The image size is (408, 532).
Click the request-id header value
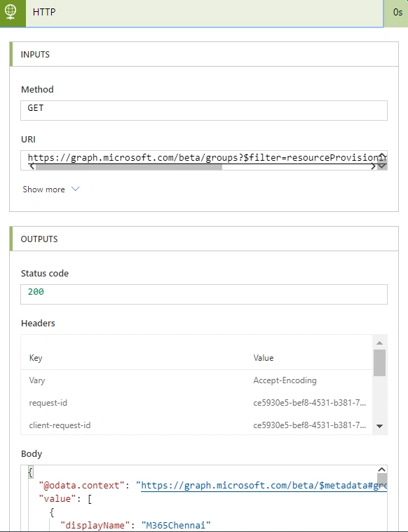coord(309,403)
